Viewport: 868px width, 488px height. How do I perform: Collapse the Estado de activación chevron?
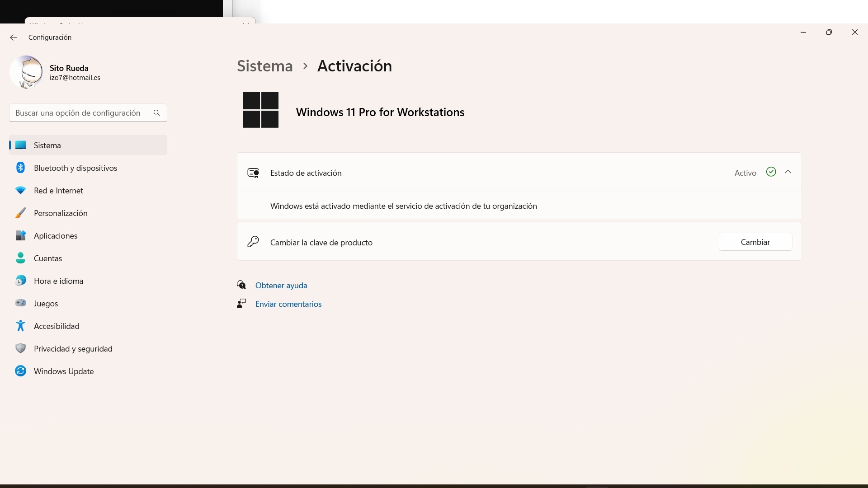pyautogui.click(x=788, y=172)
